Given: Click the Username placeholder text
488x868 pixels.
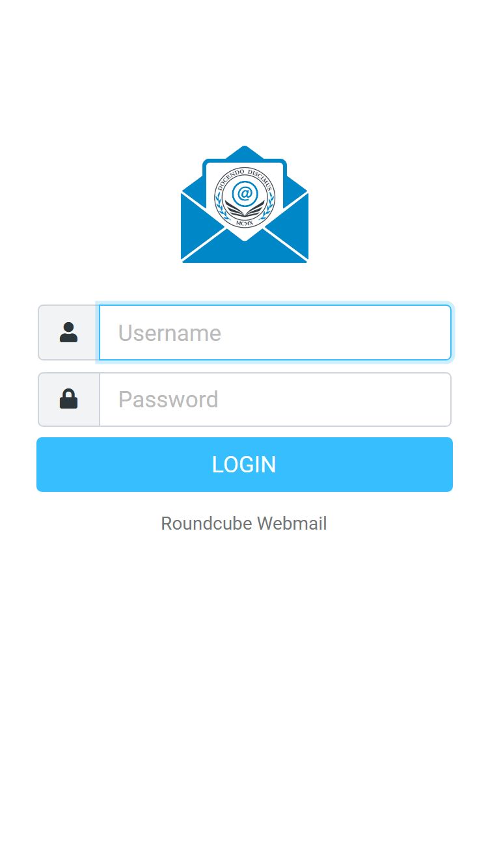Looking at the screenshot, I should coord(170,333).
